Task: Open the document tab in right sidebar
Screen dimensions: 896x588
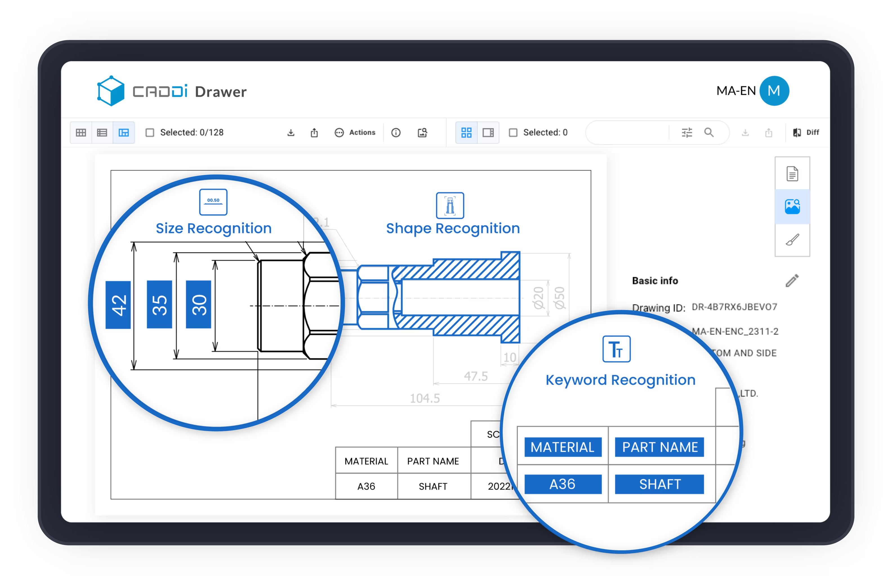Action: (x=792, y=173)
